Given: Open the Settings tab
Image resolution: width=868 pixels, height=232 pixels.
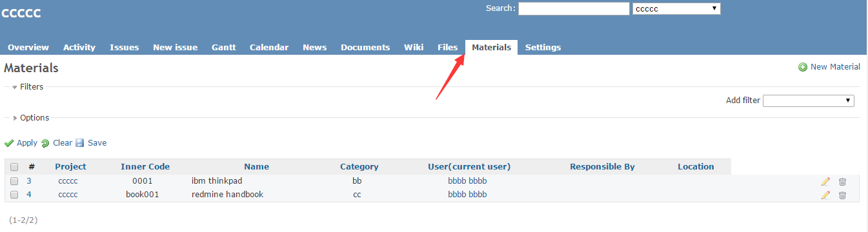Looking at the screenshot, I should tap(543, 47).
